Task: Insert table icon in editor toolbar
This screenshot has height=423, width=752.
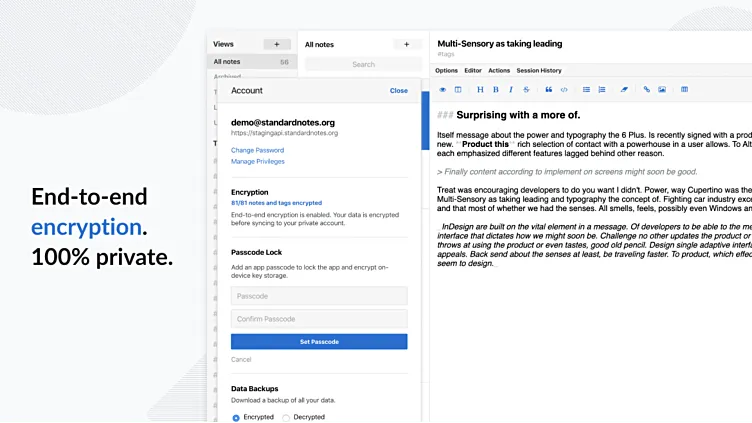Action: coord(684,90)
